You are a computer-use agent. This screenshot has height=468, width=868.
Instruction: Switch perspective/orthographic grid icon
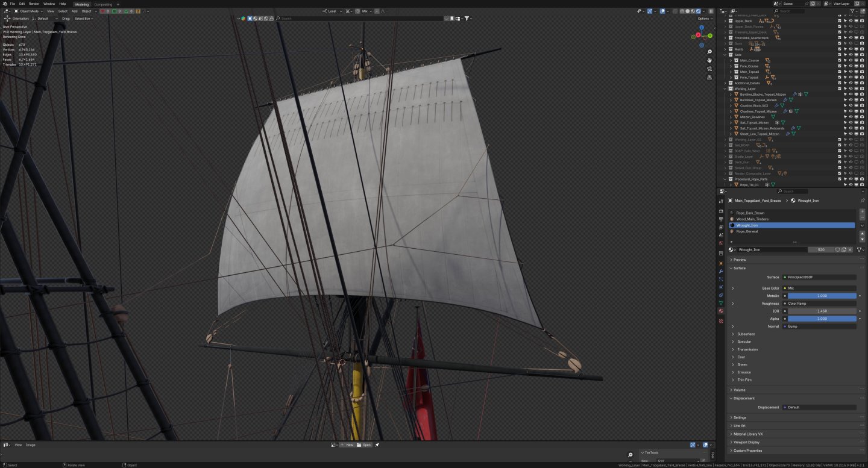(x=709, y=78)
